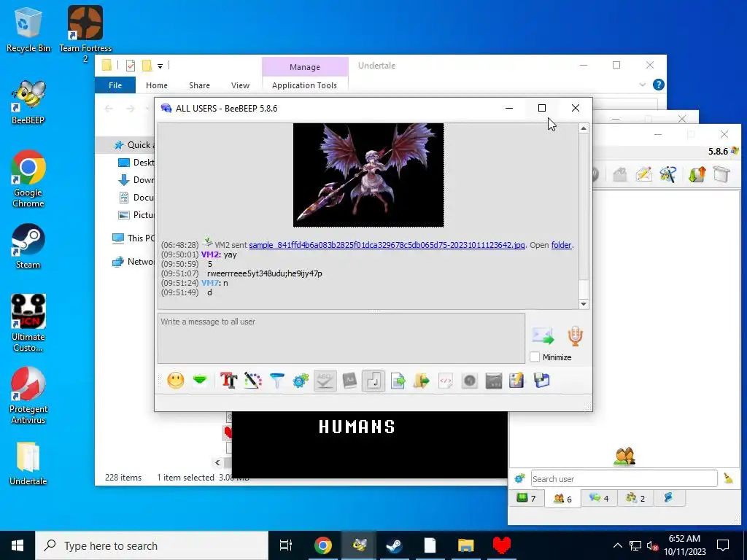Click the Explorer horizontal scroll left arrow
747x560 pixels.
[217, 462]
